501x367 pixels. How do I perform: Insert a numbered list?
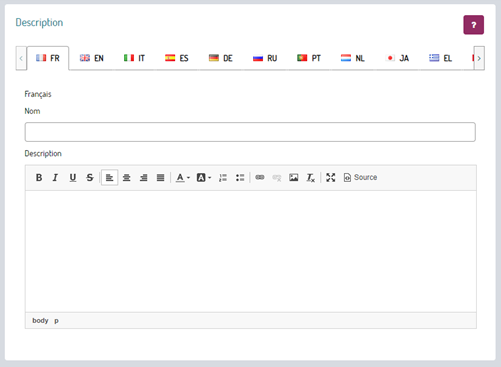[x=223, y=178]
